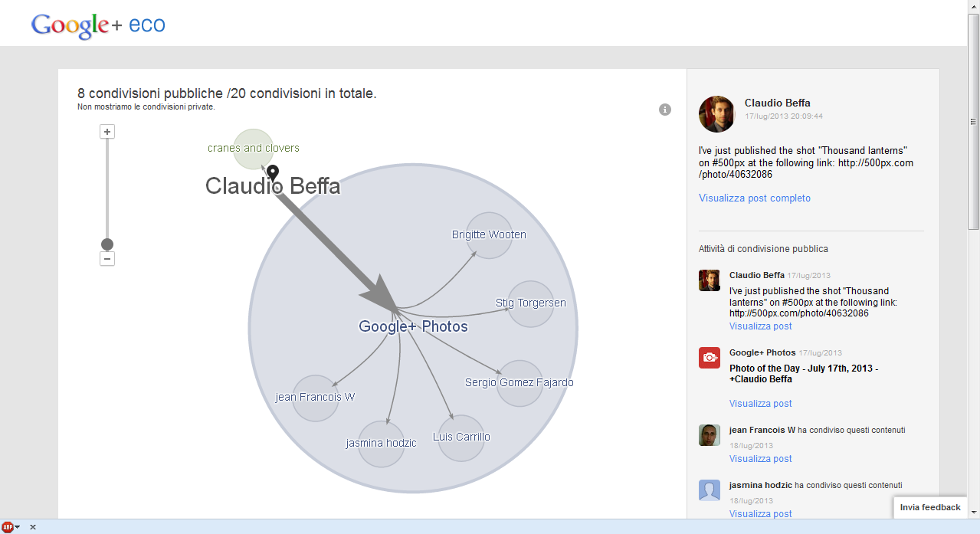
Task: Close the bottom add-on bar
Action: coord(33,527)
